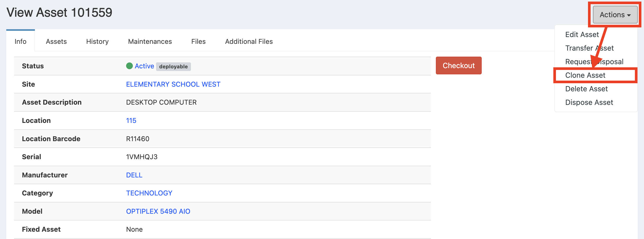Viewport: 644px width, 239px height.
Task: Open the OPTIPLEX 5490 AIO model link
Action: (158, 211)
